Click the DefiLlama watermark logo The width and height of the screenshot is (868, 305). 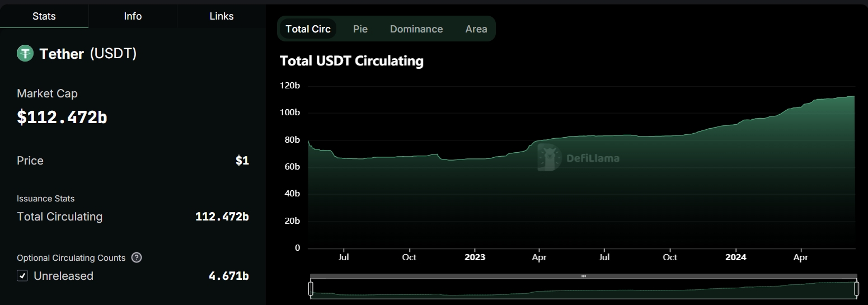pyautogui.click(x=578, y=158)
